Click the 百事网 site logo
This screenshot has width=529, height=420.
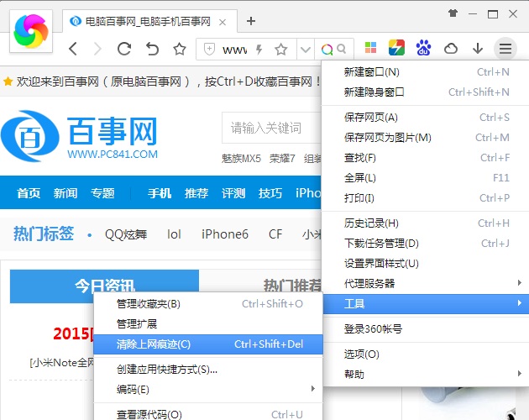tap(79, 136)
